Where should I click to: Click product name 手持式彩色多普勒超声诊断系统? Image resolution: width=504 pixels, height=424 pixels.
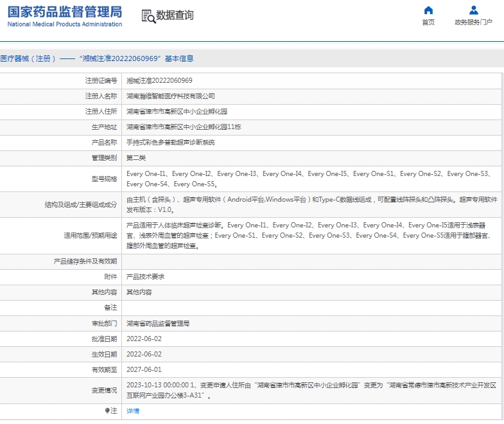pyautogui.click(x=170, y=142)
